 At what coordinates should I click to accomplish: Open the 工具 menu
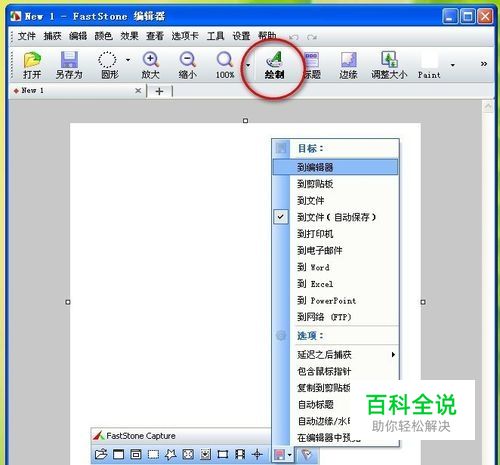pyautogui.click(x=215, y=36)
